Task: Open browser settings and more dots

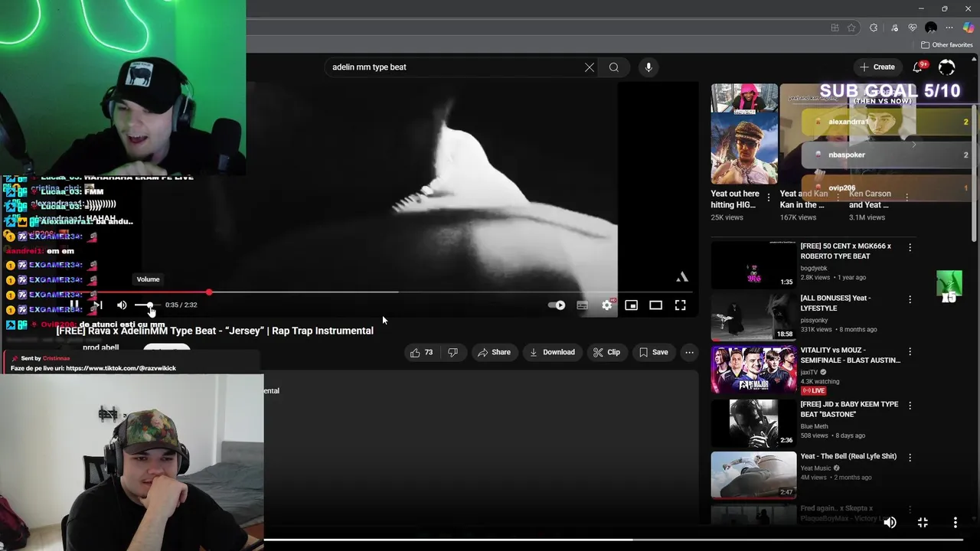Action: point(950,28)
